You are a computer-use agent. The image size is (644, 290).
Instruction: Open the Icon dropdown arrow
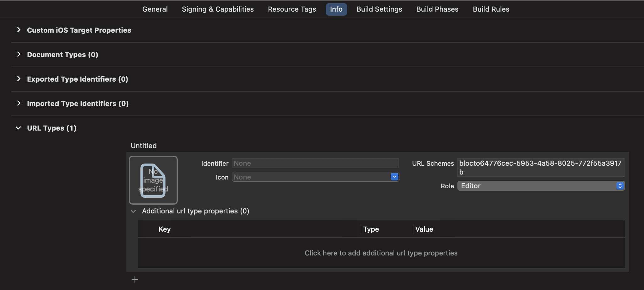(394, 177)
